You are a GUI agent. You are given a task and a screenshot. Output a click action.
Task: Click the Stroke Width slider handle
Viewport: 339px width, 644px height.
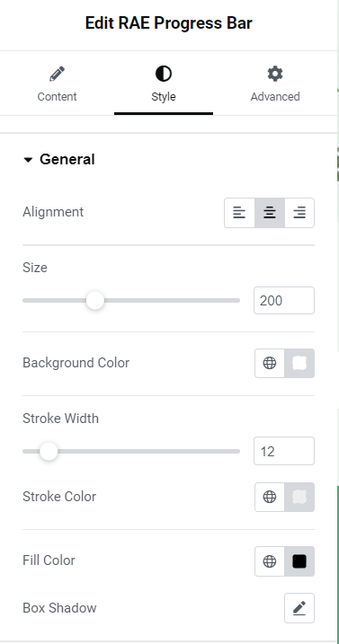pyautogui.click(x=49, y=452)
